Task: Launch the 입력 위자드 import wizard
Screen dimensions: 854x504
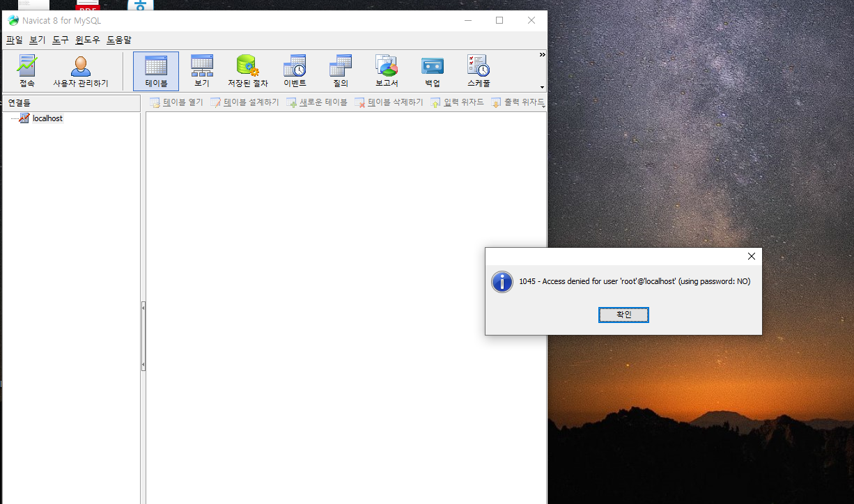Action: [457, 102]
